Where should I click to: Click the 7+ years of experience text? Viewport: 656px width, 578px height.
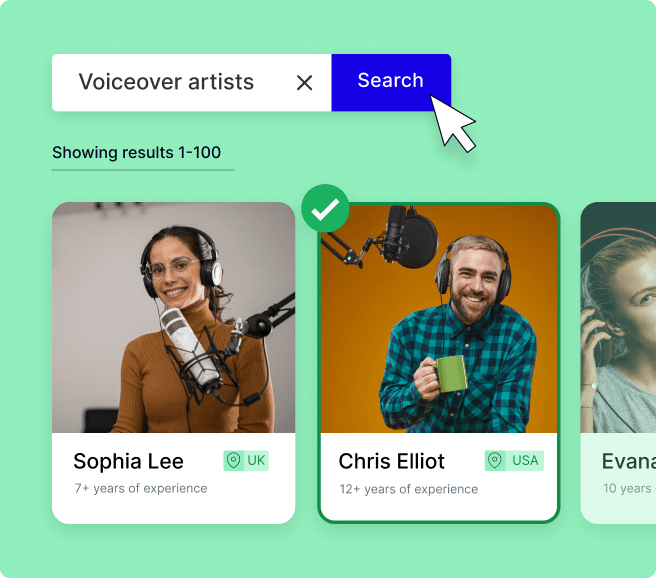pyautogui.click(x=141, y=488)
